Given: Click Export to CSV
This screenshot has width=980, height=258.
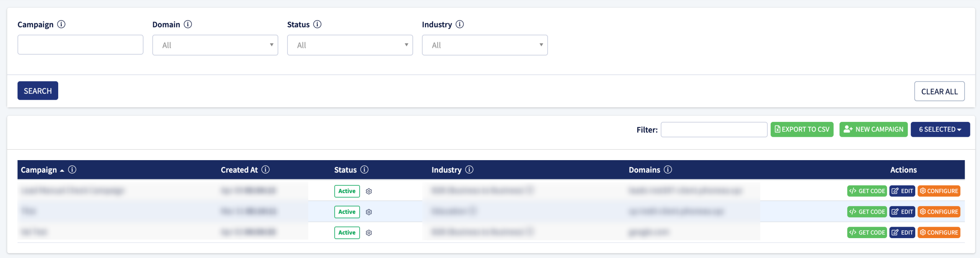Looking at the screenshot, I should click(802, 130).
